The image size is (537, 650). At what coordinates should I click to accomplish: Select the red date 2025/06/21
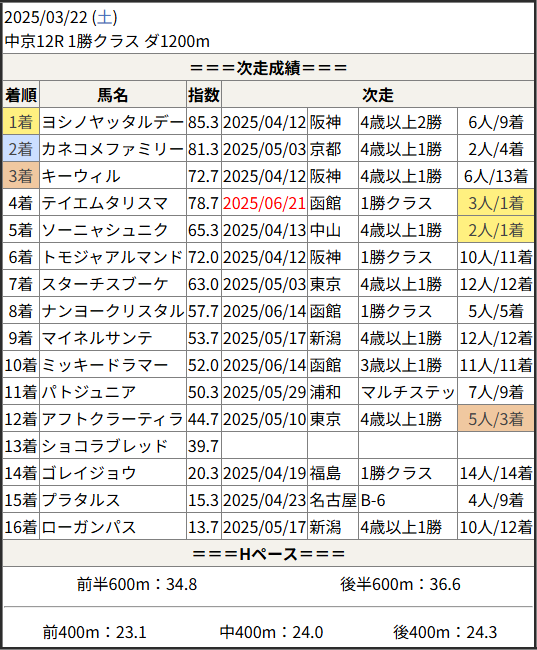pyautogui.click(x=264, y=203)
